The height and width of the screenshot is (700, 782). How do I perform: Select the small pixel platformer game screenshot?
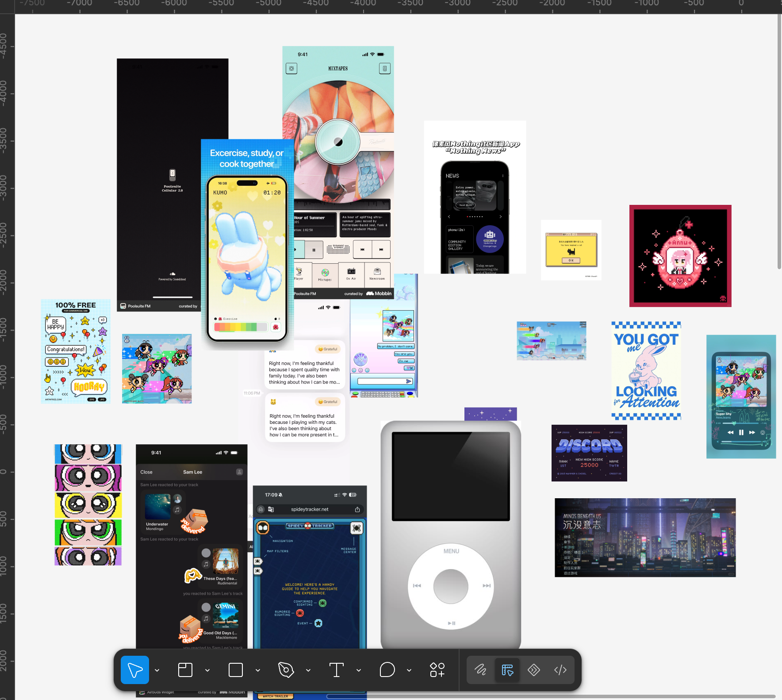(552, 341)
